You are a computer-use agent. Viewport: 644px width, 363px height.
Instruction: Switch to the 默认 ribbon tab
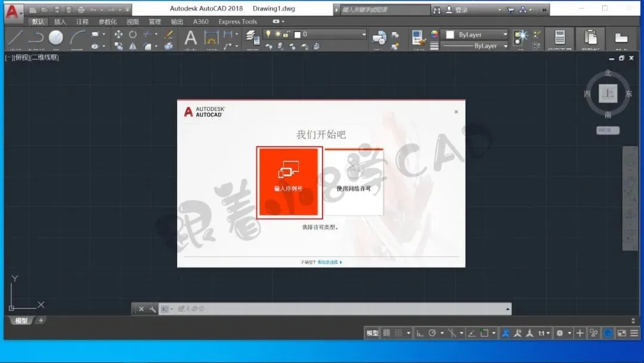(38, 21)
